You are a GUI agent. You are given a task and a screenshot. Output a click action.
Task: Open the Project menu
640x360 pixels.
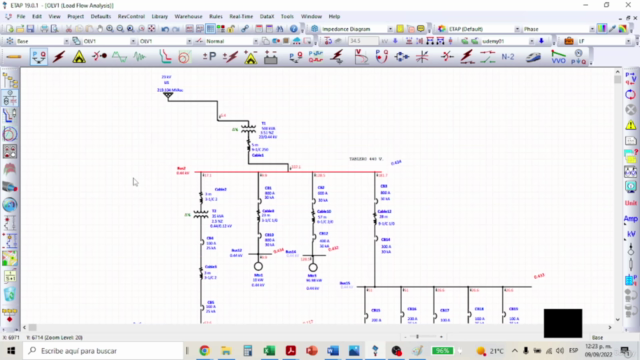(76, 16)
